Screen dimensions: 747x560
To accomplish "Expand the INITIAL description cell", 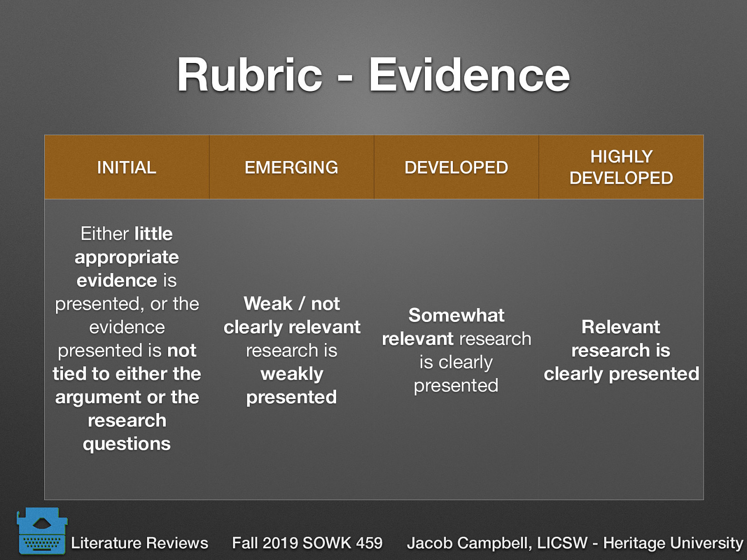I will click(126, 338).
